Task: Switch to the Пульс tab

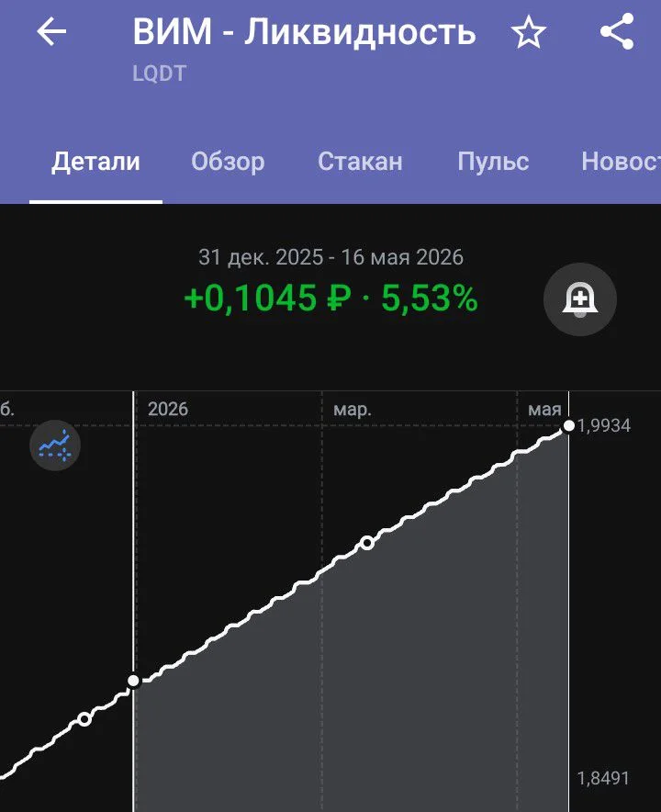Action: (493, 162)
